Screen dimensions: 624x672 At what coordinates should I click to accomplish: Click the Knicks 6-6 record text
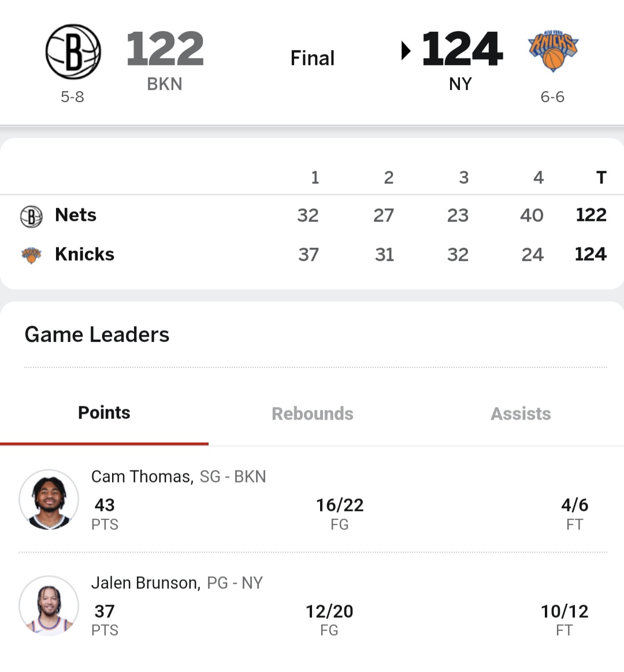pos(552,97)
